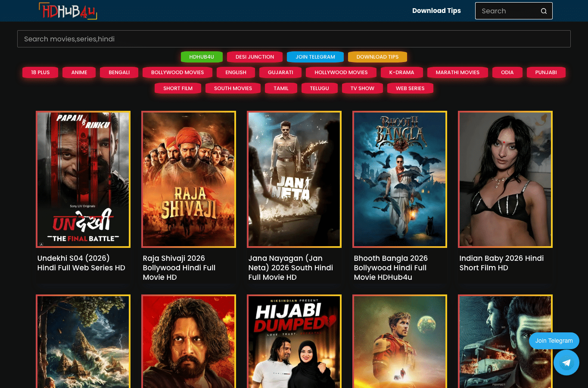
Task: Click 'Jana Nayagan (Jan Neta) 2026' title link
Action: (291, 268)
